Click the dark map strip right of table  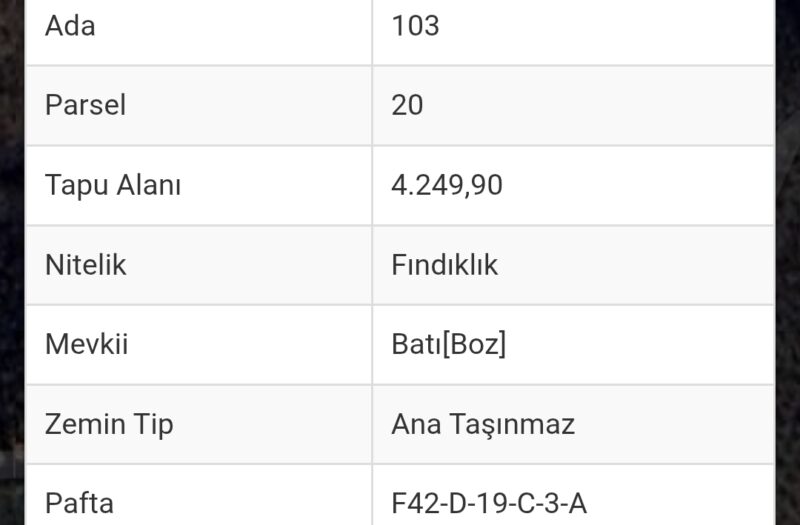click(788, 262)
